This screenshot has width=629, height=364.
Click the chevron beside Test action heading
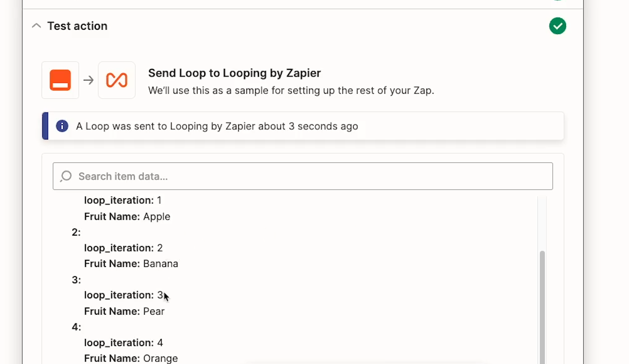(x=36, y=26)
